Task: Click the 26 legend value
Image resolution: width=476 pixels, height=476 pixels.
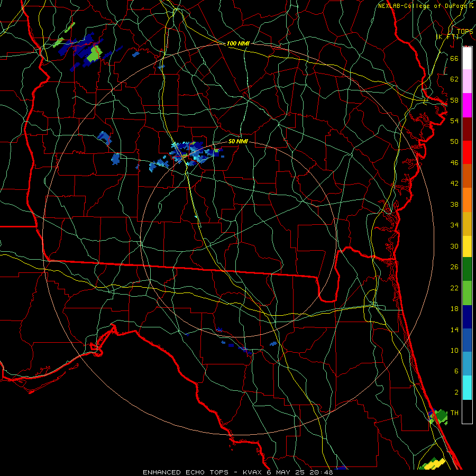Action: 454,267
